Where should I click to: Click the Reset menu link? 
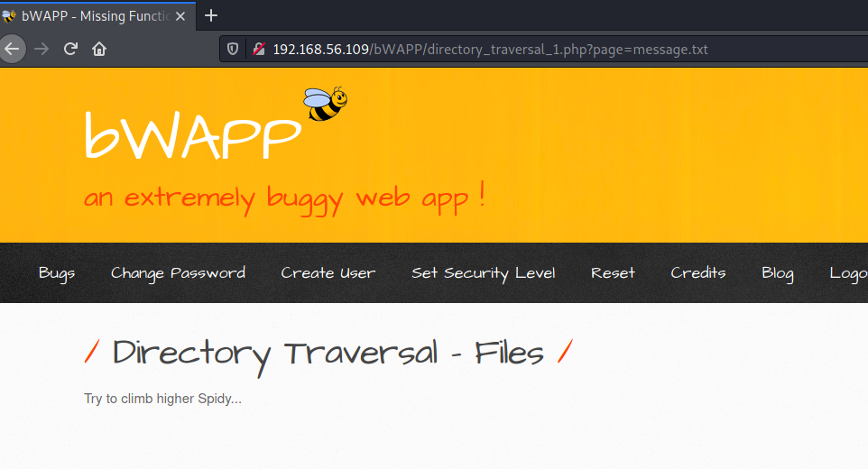[613, 273]
